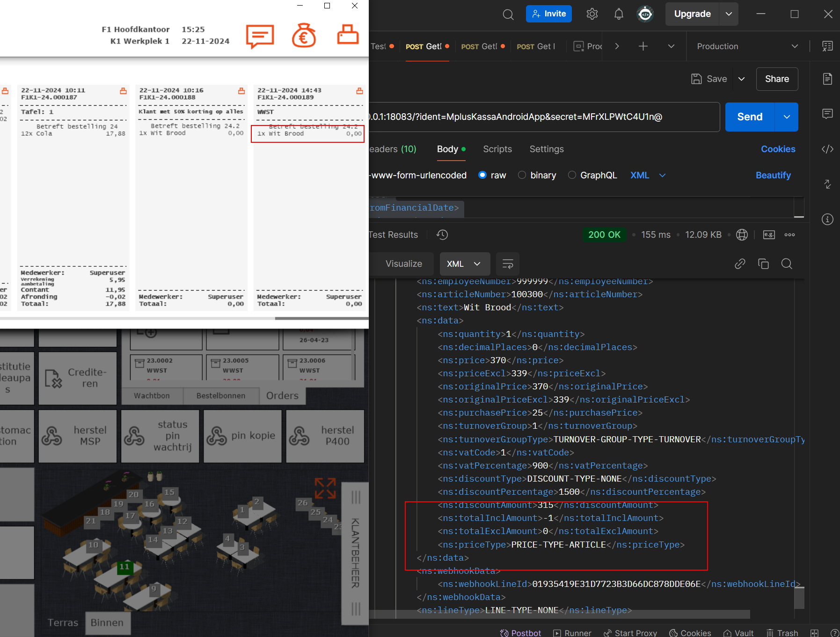Click the request URL input field

[544, 117]
